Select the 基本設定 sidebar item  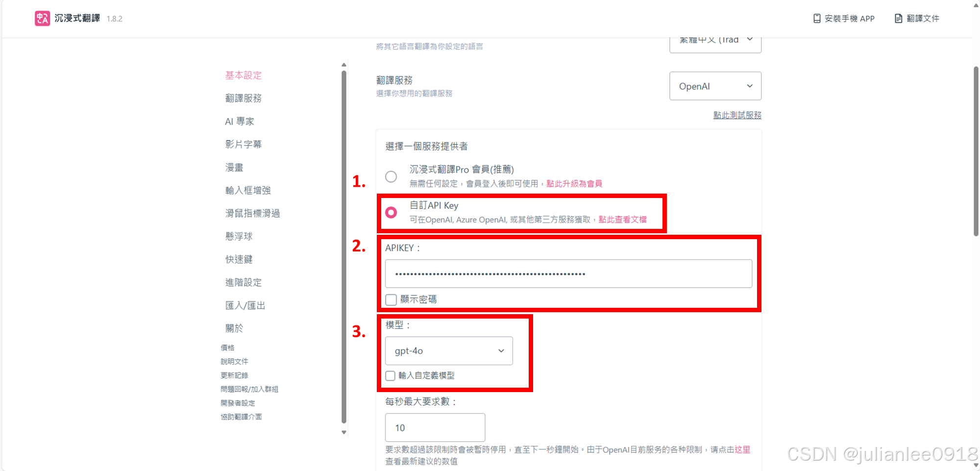244,75
